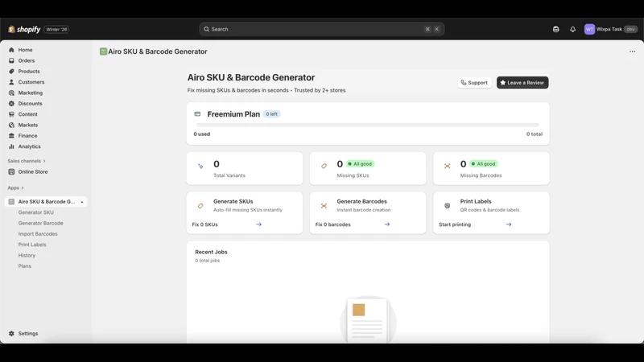Open the store switcher icon in top bar
The image size is (644, 362).
click(x=555, y=29)
